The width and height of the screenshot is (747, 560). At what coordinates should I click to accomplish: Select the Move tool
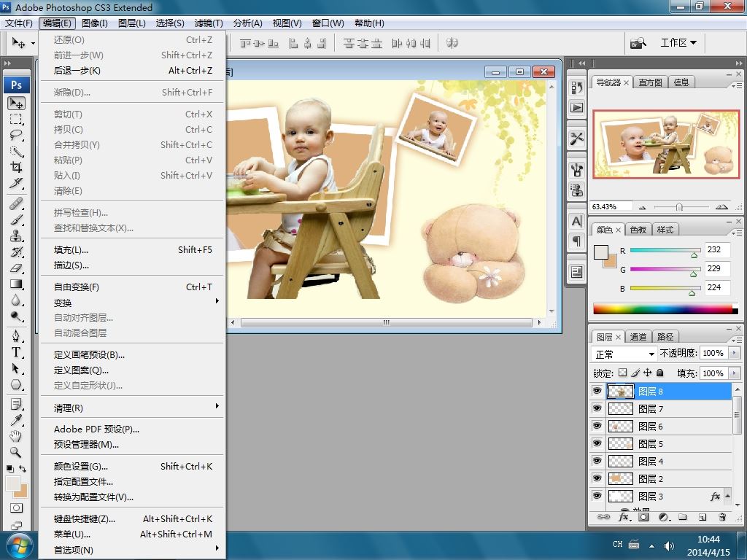pos(16,104)
